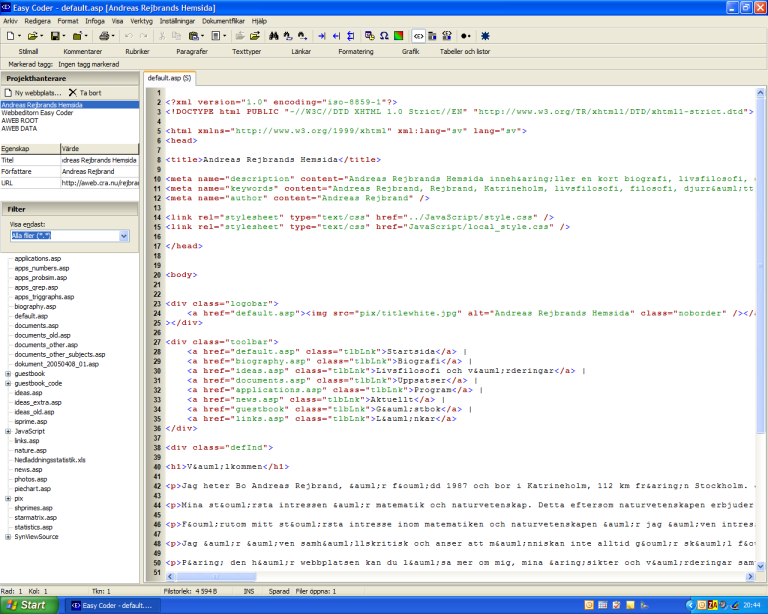This screenshot has width=768, height=614.
Task: Expand the guestbook folder
Action: 8,374
